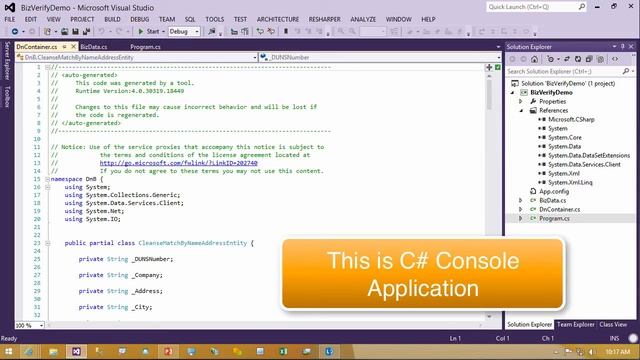Switch to the Class View tab

tap(613, 324)
